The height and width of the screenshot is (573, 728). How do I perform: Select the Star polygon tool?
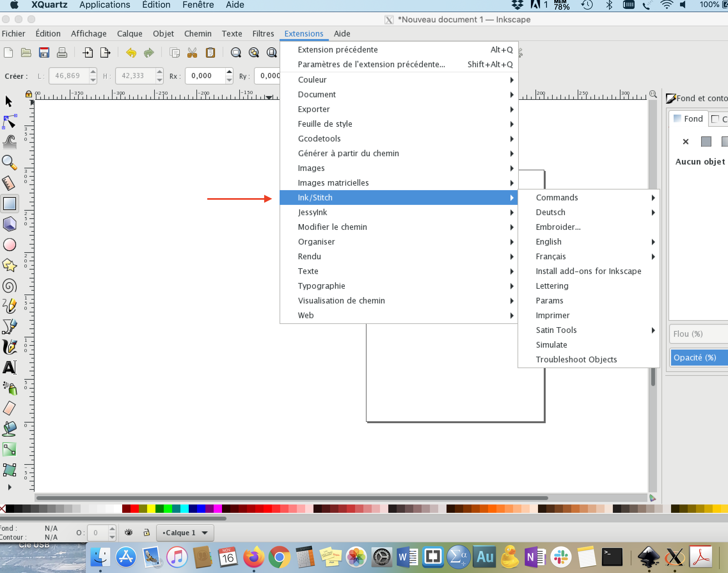tap(10, 265)
